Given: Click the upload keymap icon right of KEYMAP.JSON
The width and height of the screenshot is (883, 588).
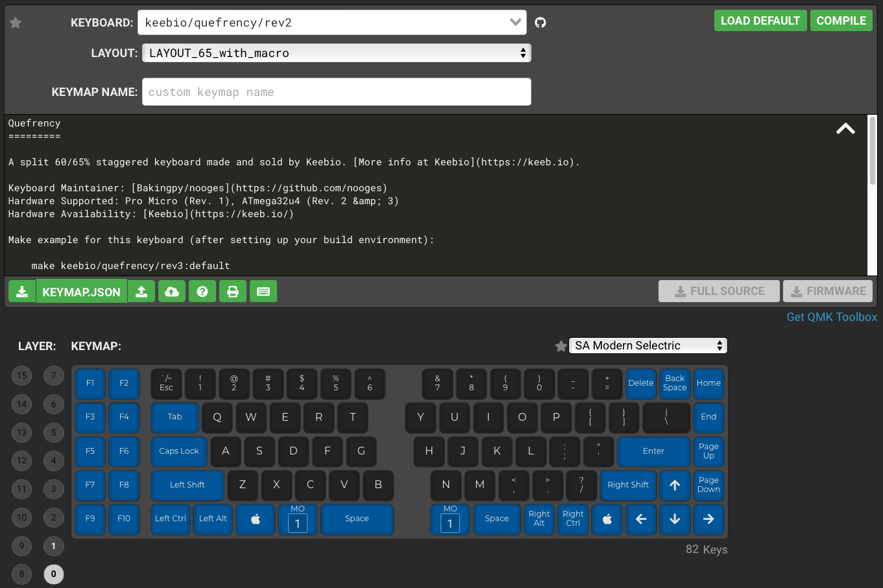Looking at the screenshot, I should (x=141, y=292).
